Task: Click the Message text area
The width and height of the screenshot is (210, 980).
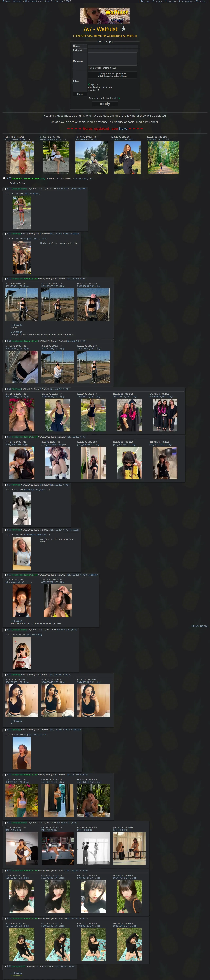Action: (112, 59)
